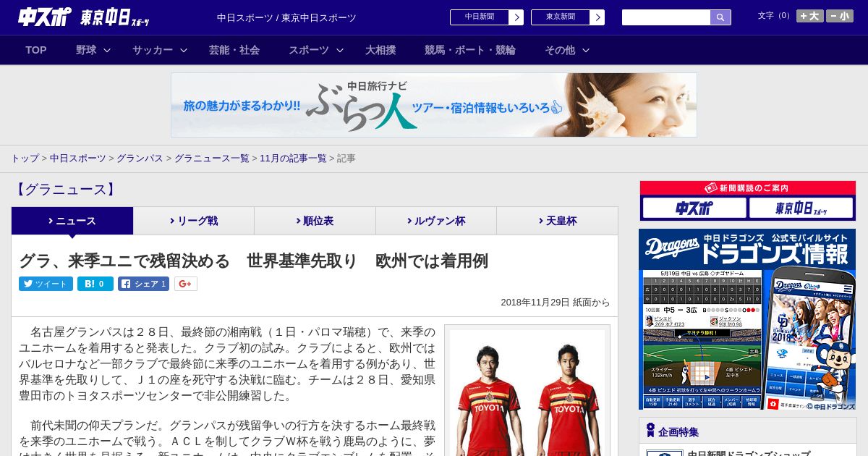Click the article headline text
Image resolution: width=868 pixels, height=456 pixels.
tap(253, 261)
